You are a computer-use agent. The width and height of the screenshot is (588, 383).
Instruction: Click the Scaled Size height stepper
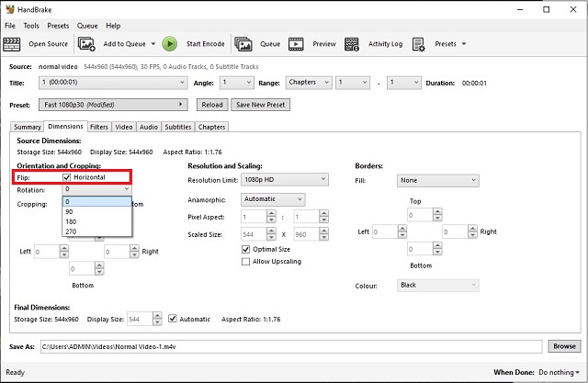tap(324, 234)
